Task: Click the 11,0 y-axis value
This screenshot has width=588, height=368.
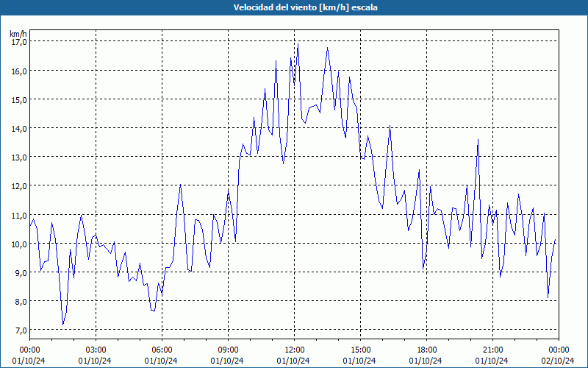Action: [x=19, y=215]
